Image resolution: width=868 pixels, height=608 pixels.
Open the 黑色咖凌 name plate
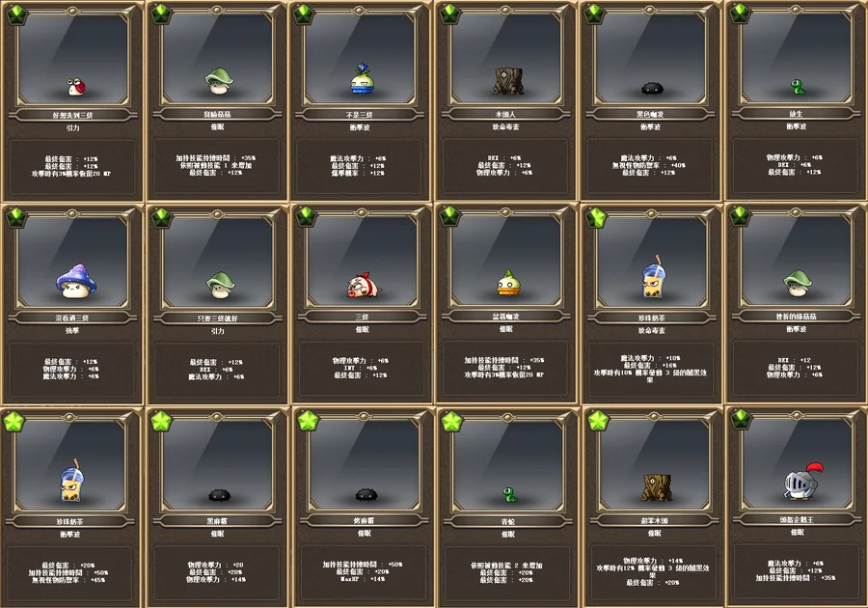pos(650,114)
